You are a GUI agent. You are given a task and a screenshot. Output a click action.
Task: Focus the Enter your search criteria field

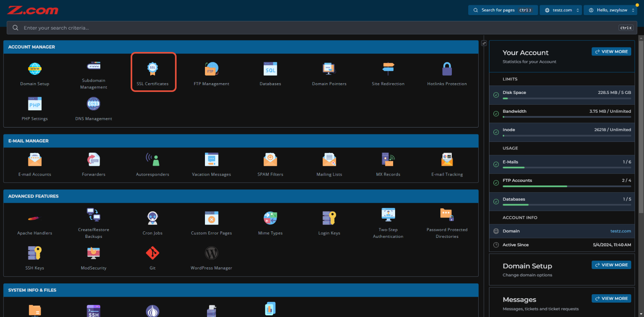coord(322,28)
